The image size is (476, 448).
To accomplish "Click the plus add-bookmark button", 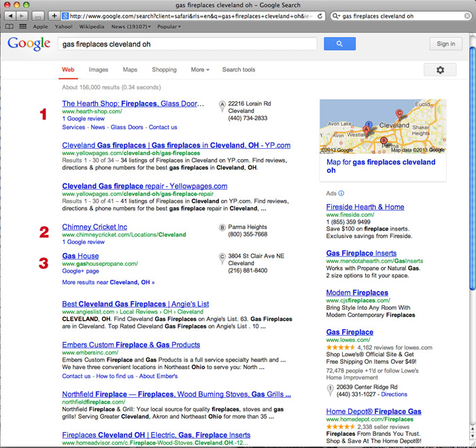I will click(x=54, y=16).
